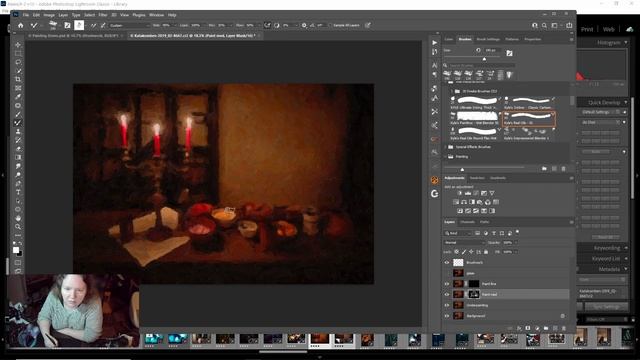
Task: Create new brush group in Brushes panel
Action: [x=544, y=169]
